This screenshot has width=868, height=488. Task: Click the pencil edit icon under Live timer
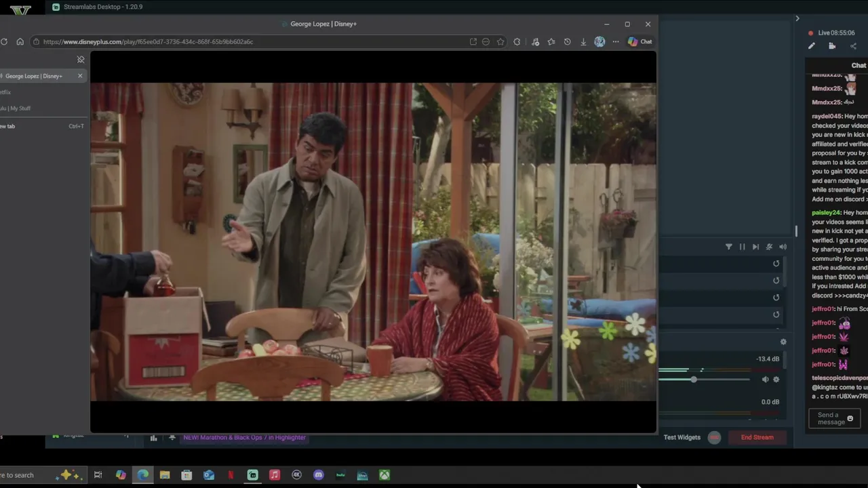(x=811, y=46)
